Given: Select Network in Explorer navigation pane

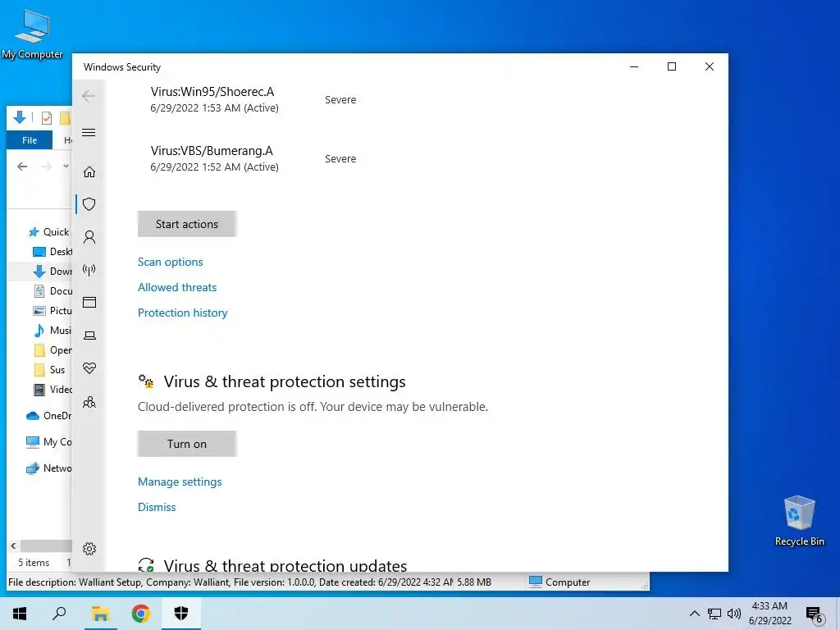Looking at the screenshot, I should (x=48, y=468).
